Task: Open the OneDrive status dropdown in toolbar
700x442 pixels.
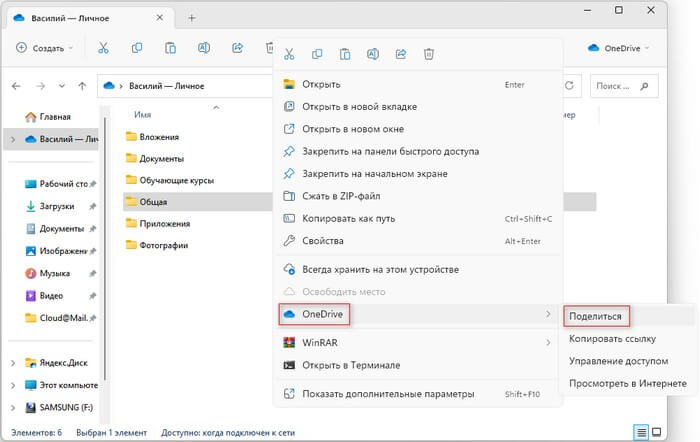Action: pos(618,48)
